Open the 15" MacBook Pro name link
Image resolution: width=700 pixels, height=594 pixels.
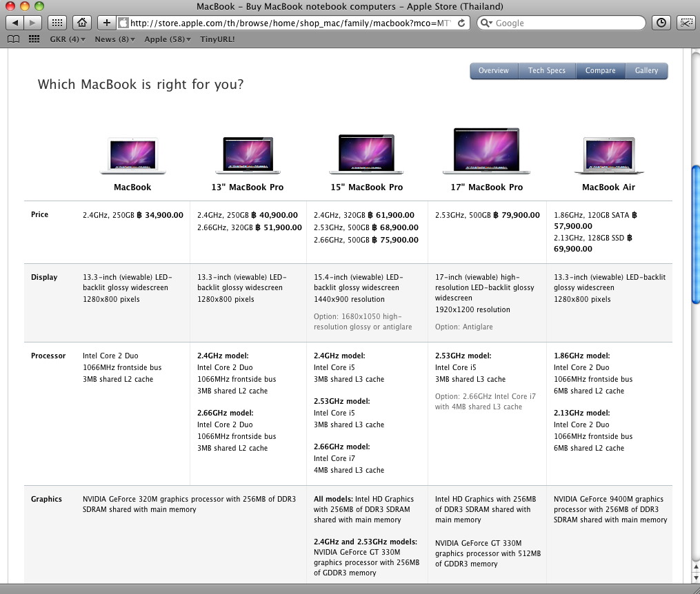(366, 187)
